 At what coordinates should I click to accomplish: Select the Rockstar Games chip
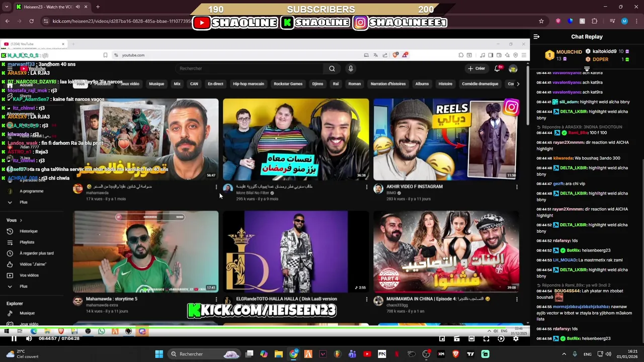point(288,84)
